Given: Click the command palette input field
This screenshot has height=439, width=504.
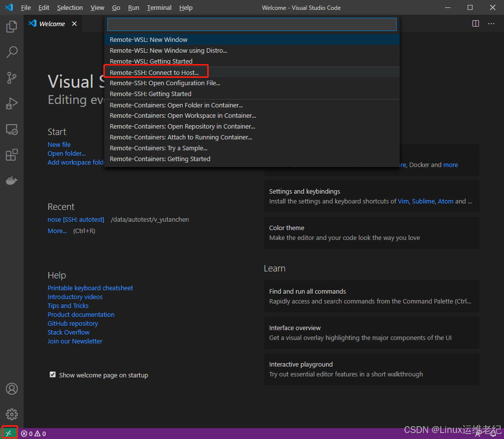Looking at the screenshot, I should 252,25.
